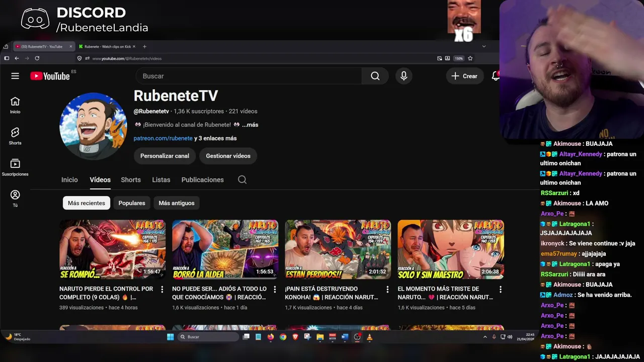Switch to the Shorts channel tab
The image size is (644, 362).
tap(131, 179)
